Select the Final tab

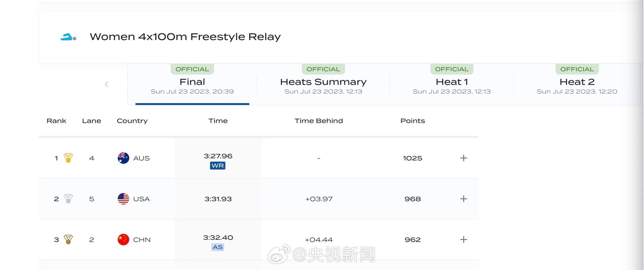click(192, 85)
